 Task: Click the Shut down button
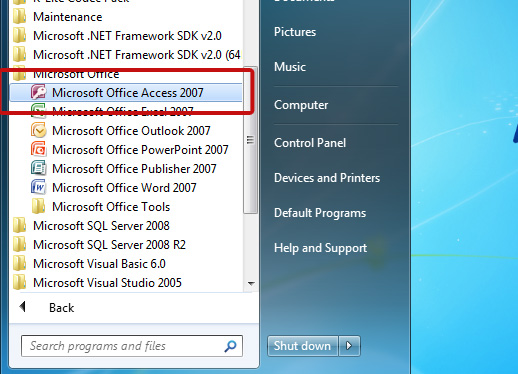[x=303, y=346]
